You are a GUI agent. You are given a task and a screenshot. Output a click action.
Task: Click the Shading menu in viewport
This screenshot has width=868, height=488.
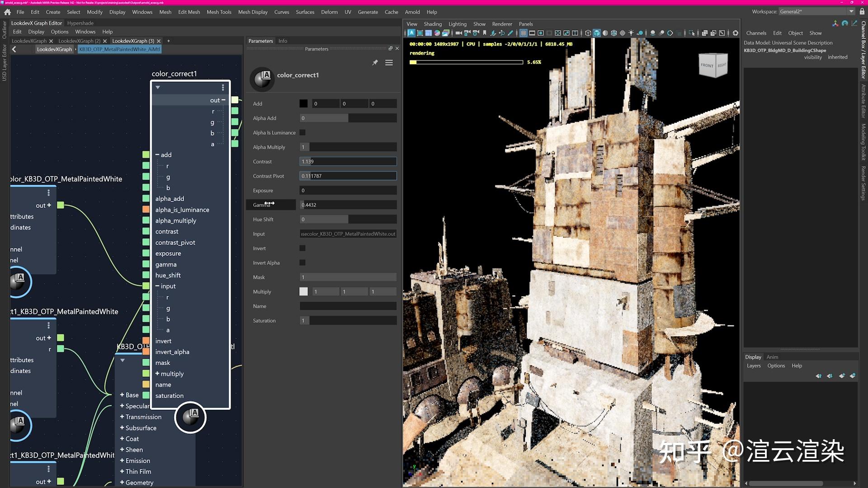pos(432,24)
